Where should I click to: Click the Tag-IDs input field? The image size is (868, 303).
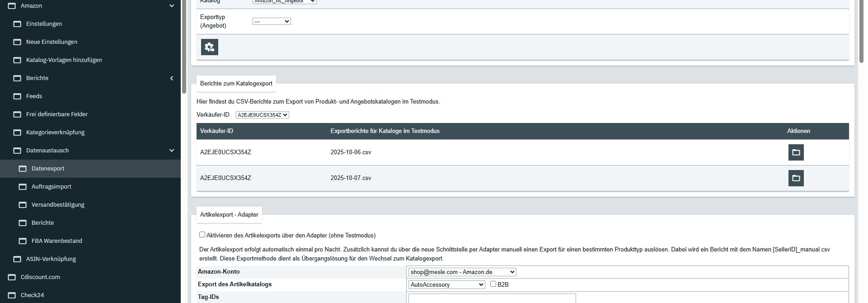pyautogui.click(x=492, y=298)
